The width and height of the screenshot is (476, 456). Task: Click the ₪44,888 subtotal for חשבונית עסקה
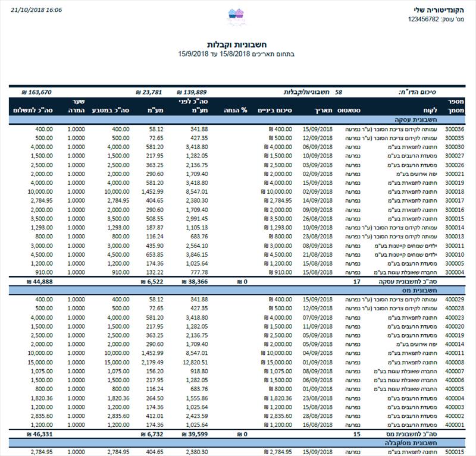click(39, 282)
